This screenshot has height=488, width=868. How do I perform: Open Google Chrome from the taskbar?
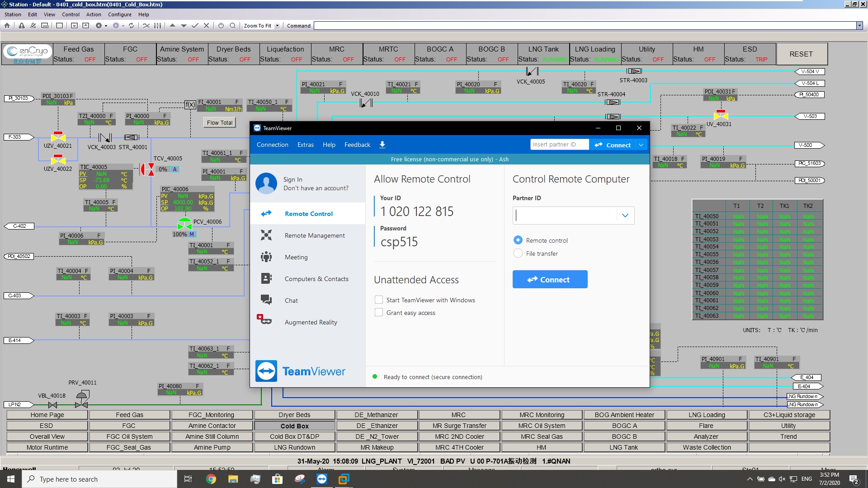211,479
